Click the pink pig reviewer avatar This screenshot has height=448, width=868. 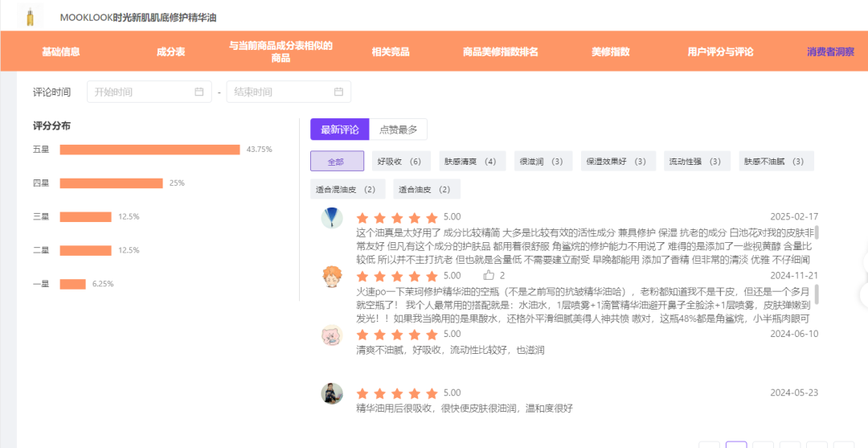click(332, 335)
